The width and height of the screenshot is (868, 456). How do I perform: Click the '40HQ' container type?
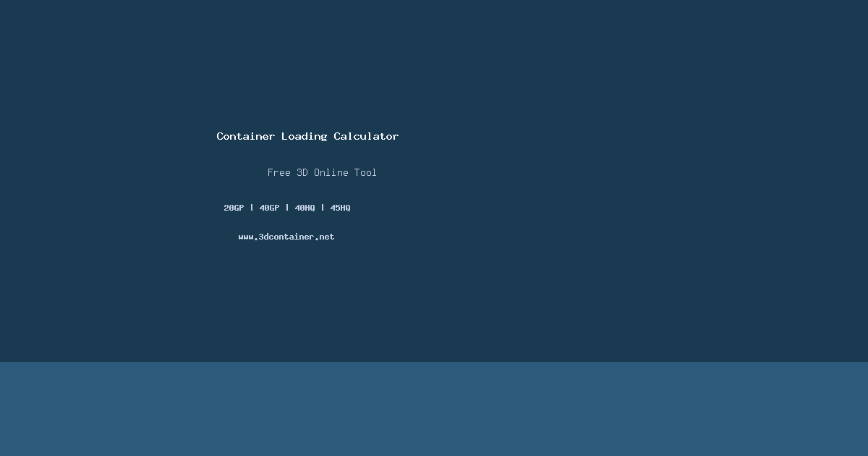[305, 208]
